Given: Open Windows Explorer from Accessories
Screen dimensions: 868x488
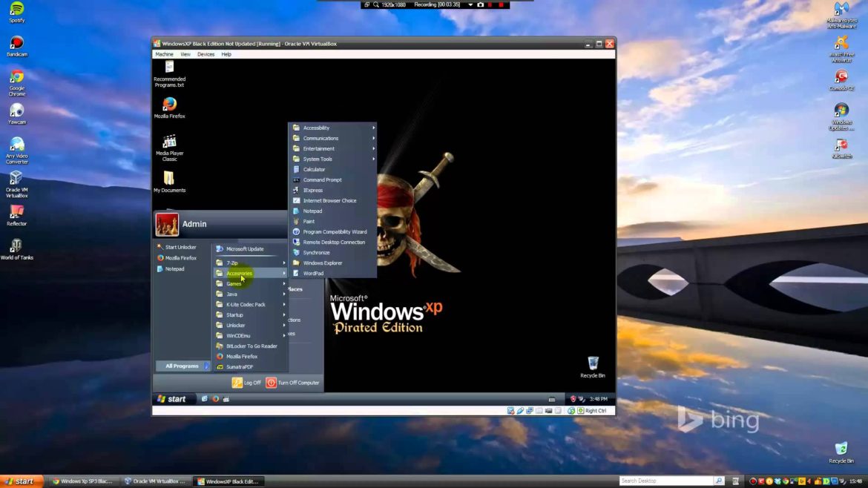Looking at the screenshot, I should [x=332, y=263].
